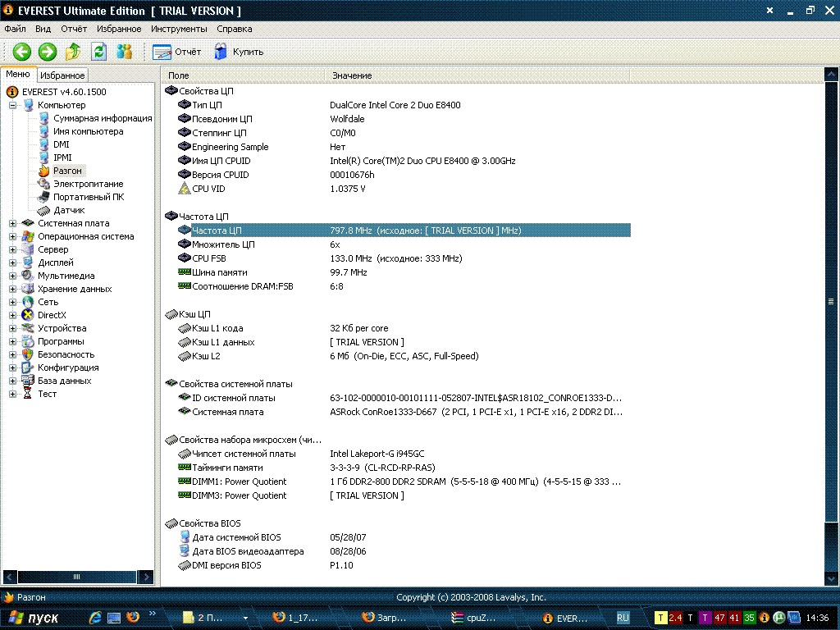This screenshot has width=840, height=630.
Task: Select Имя компьютера tree item
Action: click(88, 131)
